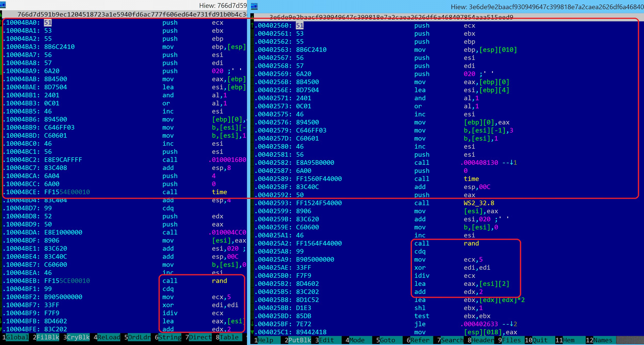
Task: Select the cdq instruction at .10004BD7
Action: coord(168,208)
